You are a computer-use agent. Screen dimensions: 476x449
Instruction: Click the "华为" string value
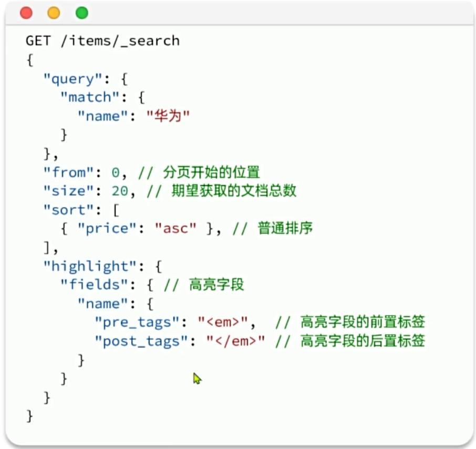coord(168,116)
